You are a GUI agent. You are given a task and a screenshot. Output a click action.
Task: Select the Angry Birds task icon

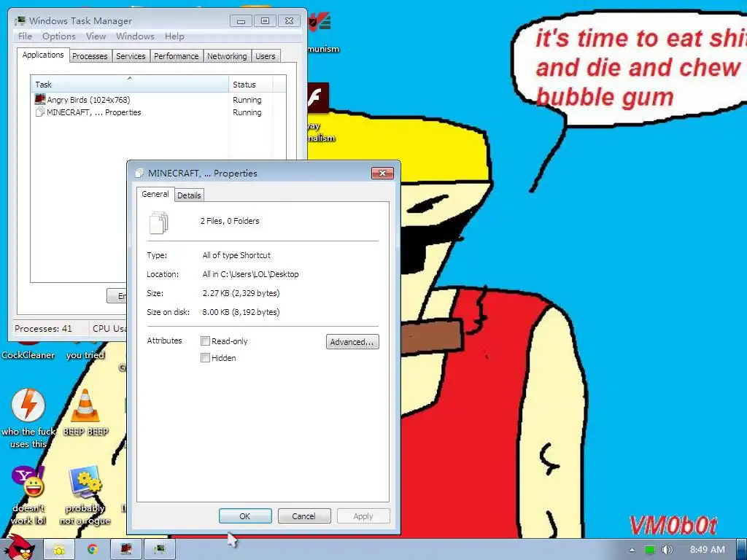(x=40, y=99)
